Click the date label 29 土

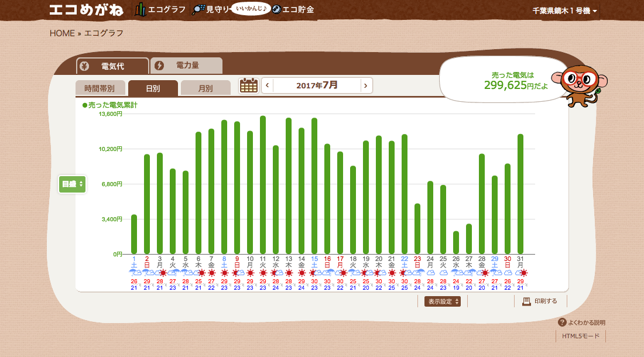pyautogui.click(x=495, y=262)
